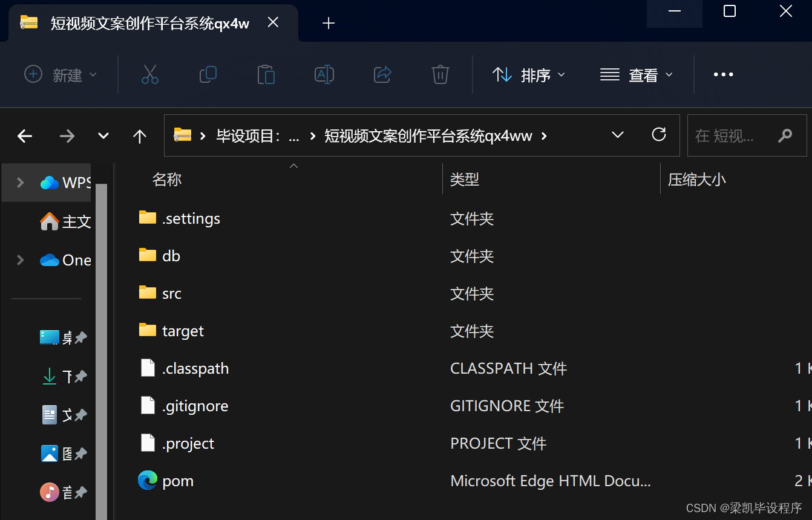This screenshot has height=520, width=812.
Task: Sort by the 压缩大小 column header
Action: (x=696, y=179)
